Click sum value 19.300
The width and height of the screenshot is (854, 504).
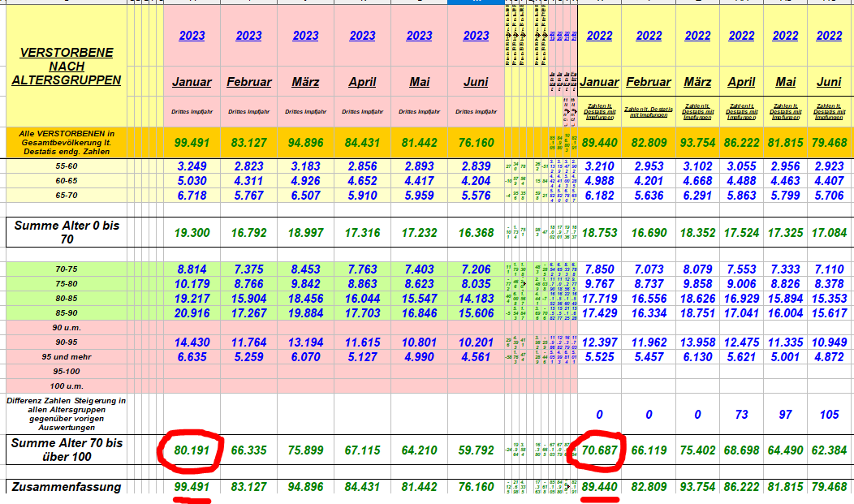pos(192,233)
